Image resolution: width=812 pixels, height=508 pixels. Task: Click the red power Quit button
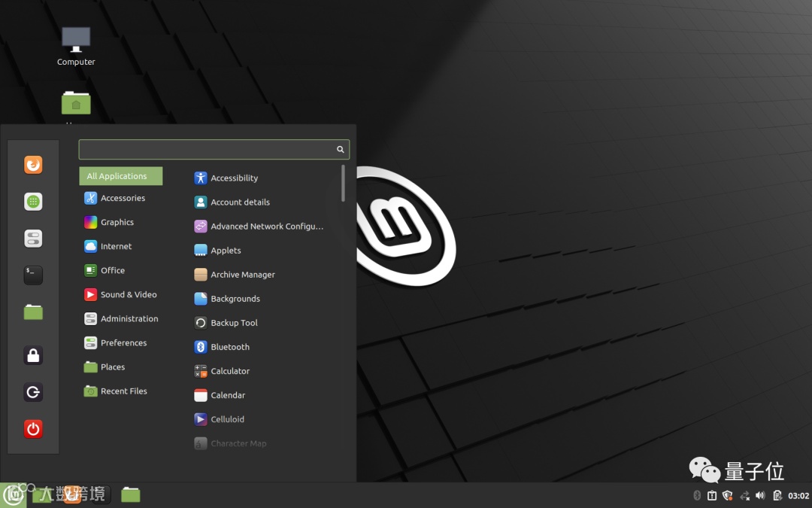(33, 429)
